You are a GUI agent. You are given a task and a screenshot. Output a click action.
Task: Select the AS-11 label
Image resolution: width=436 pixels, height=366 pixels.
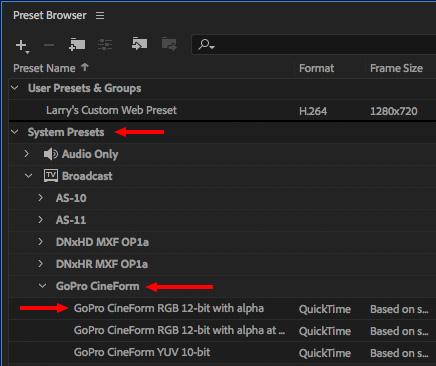tap(71, 220)
